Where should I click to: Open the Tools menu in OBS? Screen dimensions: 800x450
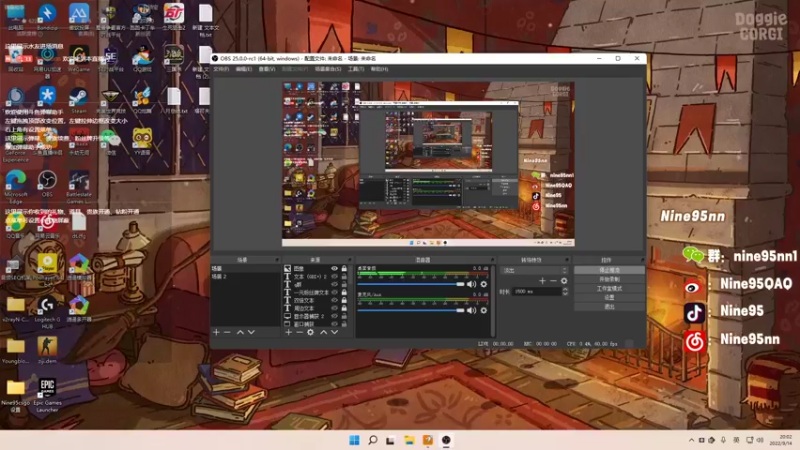356,69
